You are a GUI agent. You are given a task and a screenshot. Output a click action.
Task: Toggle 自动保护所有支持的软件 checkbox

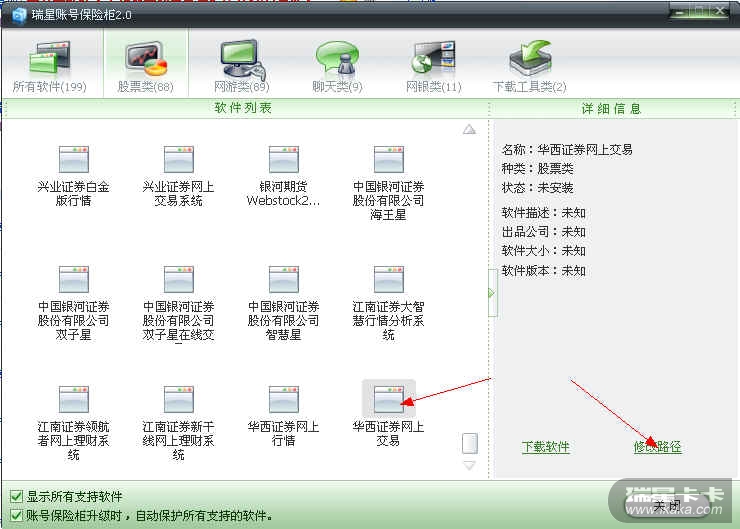pyautogui.click(x=17, y=515)
